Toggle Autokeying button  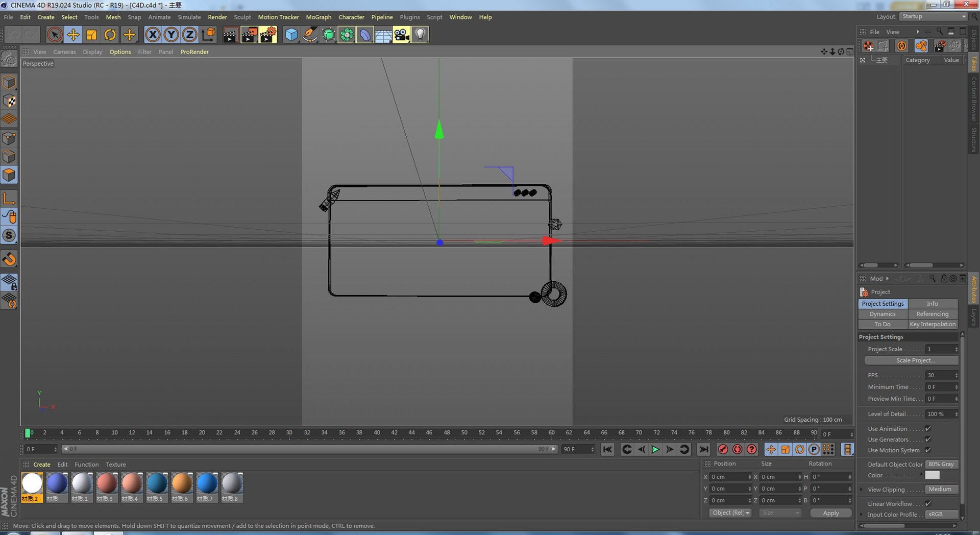738,449
